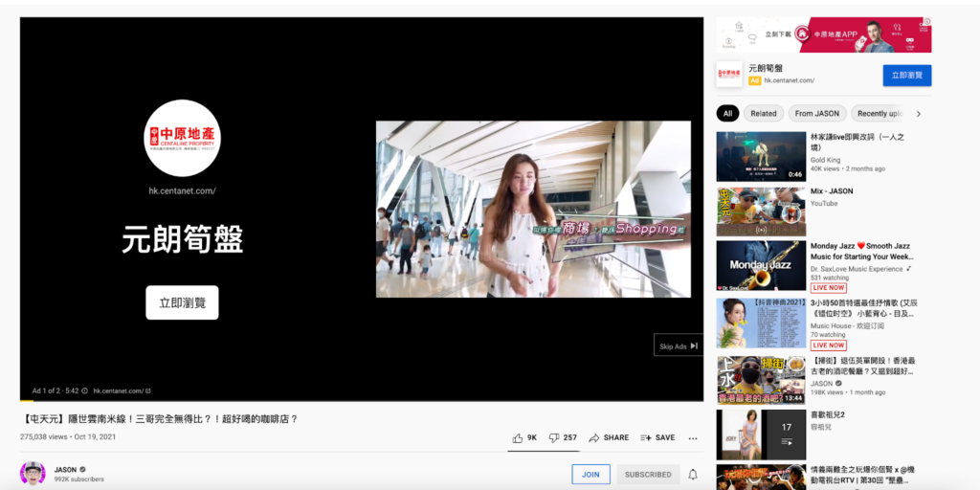The width and height of the screenshot is (980, 490).
Task: Open the 3小時50首特選最佳抒情歌 video title
Action: point(863,308)
